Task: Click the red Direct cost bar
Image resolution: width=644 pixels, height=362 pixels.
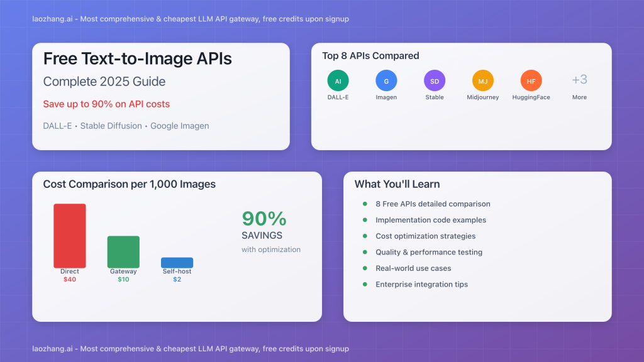Action: (x=70, y=236)
